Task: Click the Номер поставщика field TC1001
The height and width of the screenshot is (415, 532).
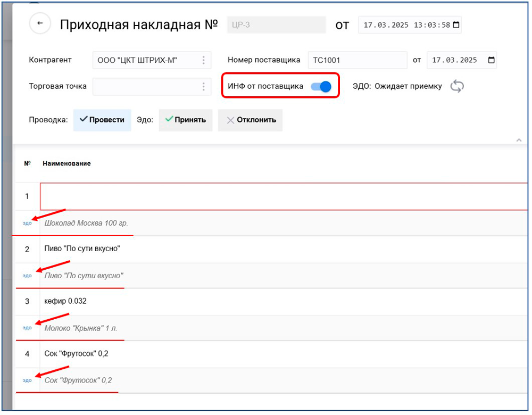Action: pyautogui.click(x=357, y=60)
